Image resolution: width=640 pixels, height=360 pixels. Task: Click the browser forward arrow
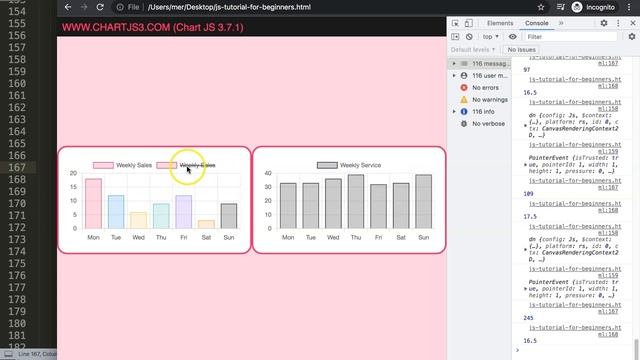[84, 7]
